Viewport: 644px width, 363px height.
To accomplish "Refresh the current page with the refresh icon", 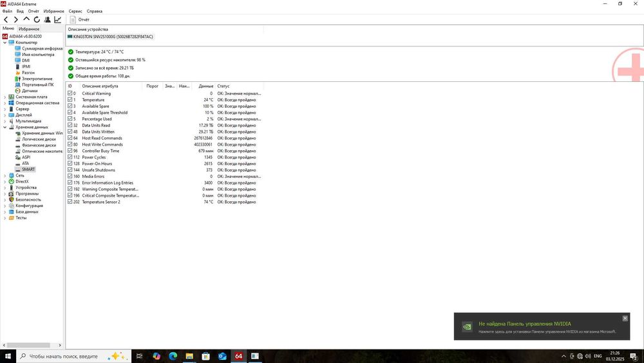I will [x=37, y=19].
